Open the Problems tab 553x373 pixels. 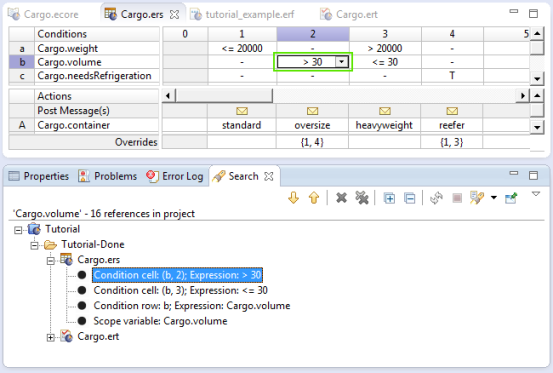tap(108, 176)
